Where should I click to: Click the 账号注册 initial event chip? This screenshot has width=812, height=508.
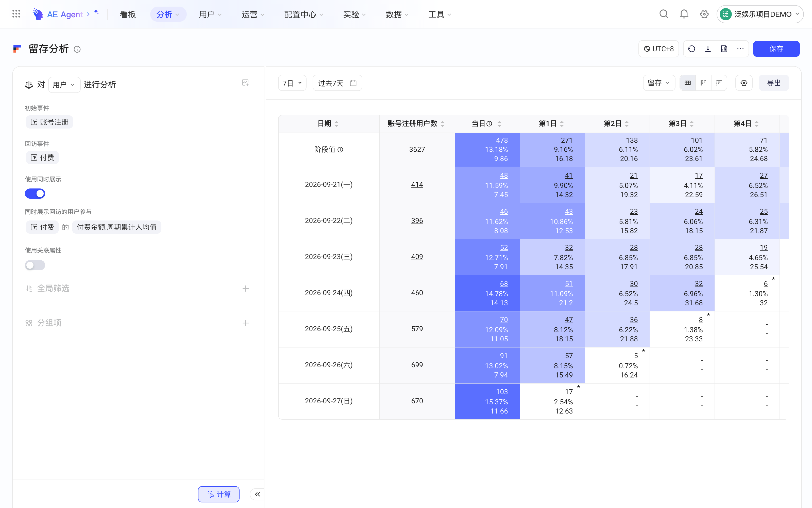tap(49, 122)
